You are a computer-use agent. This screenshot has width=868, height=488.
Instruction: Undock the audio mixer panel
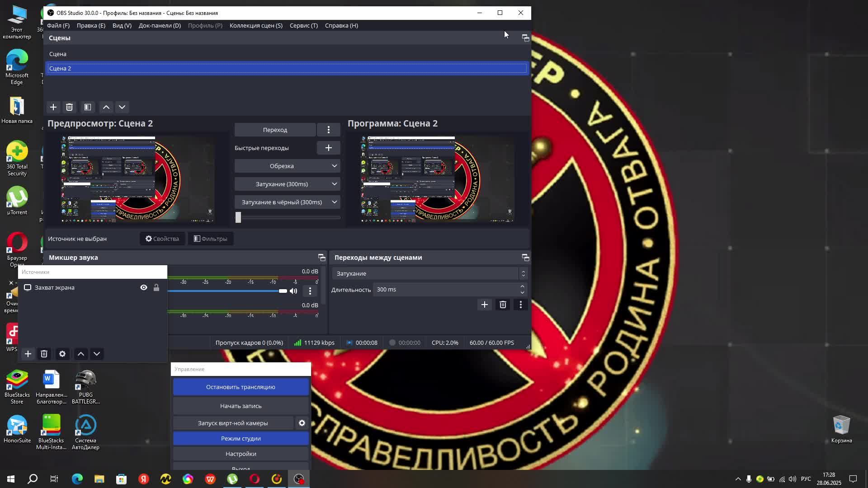pos(321,258)
